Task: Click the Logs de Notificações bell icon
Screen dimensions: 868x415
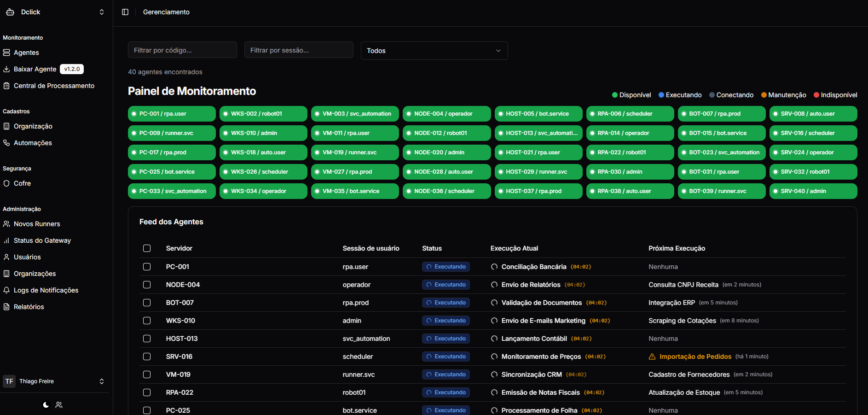Action: pos(6,290)
